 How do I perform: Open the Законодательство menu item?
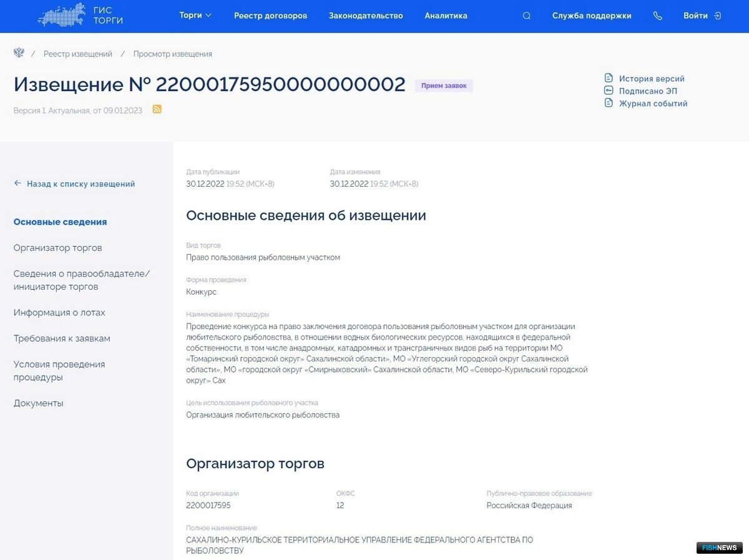click(366, 16)
